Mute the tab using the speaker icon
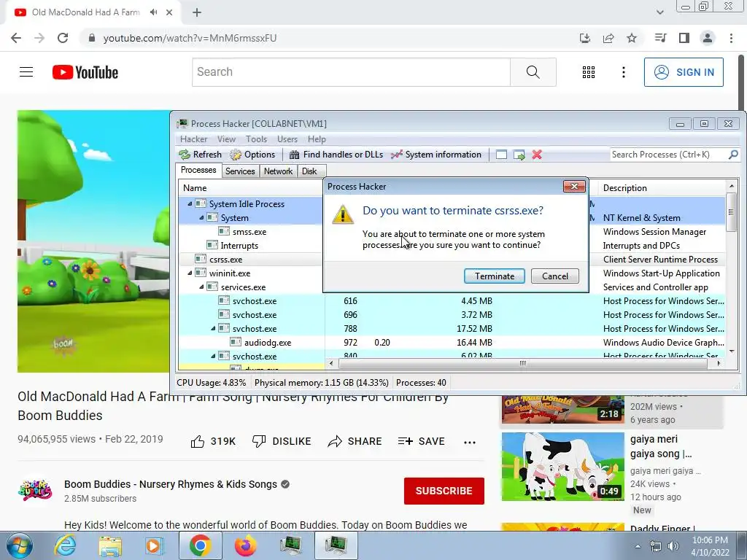 click(x=153, y=12)
